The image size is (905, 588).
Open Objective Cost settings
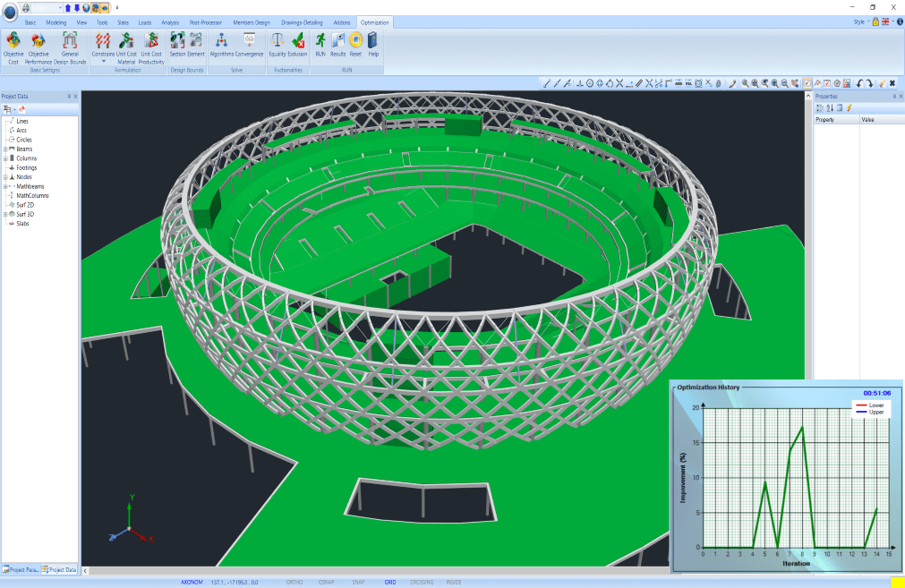click(x=13, y=48)
